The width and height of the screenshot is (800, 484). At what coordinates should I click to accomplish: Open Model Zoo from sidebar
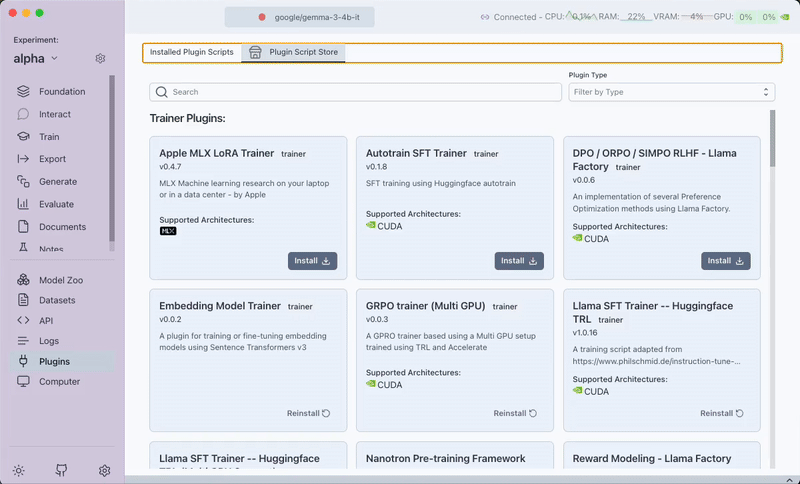point(60,280)
